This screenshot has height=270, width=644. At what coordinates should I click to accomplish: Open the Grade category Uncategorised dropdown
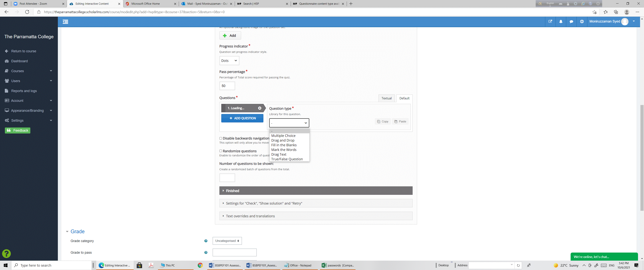(x=227, y=241)
